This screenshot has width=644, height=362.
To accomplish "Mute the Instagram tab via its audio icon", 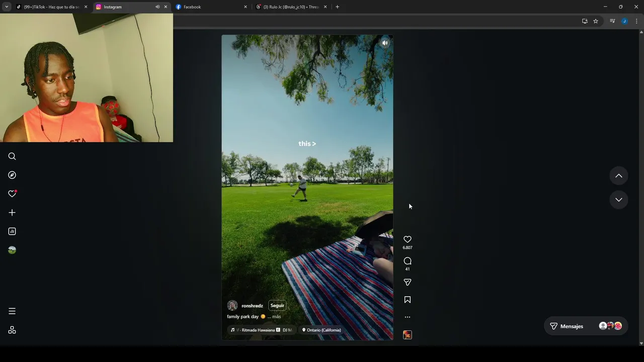I will [157, 7].
